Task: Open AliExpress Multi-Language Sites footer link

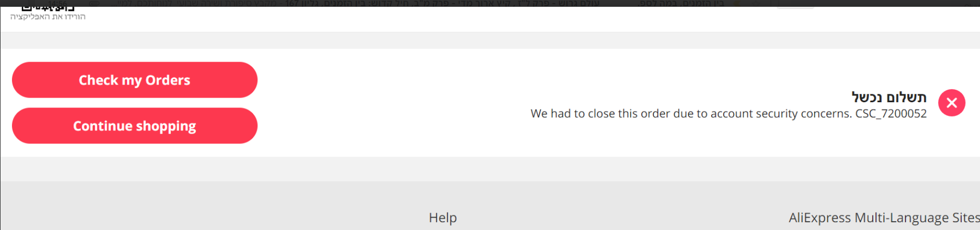Action: pos(884,217)
